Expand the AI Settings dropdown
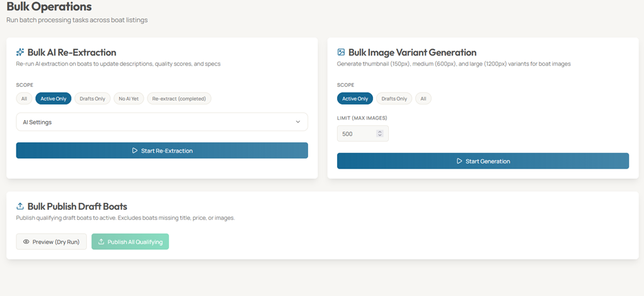This screenshot has width=644, height=296. (x=161, y=122)
